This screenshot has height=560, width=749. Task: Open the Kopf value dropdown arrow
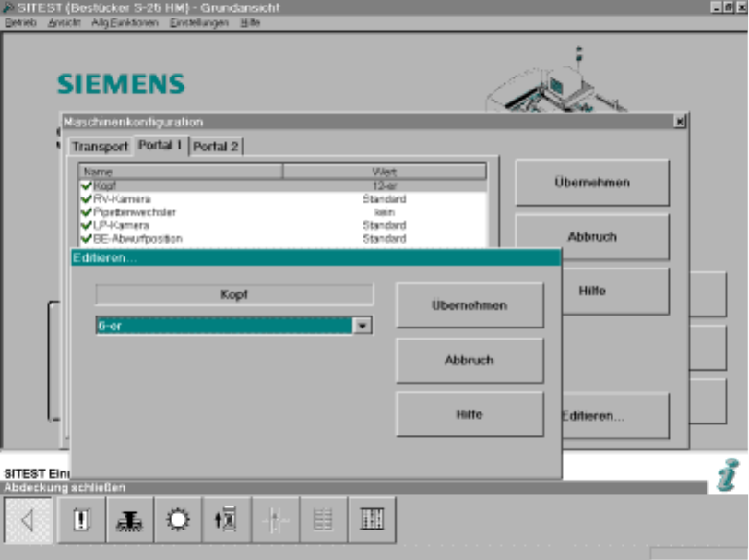click(x=363, y=326)
